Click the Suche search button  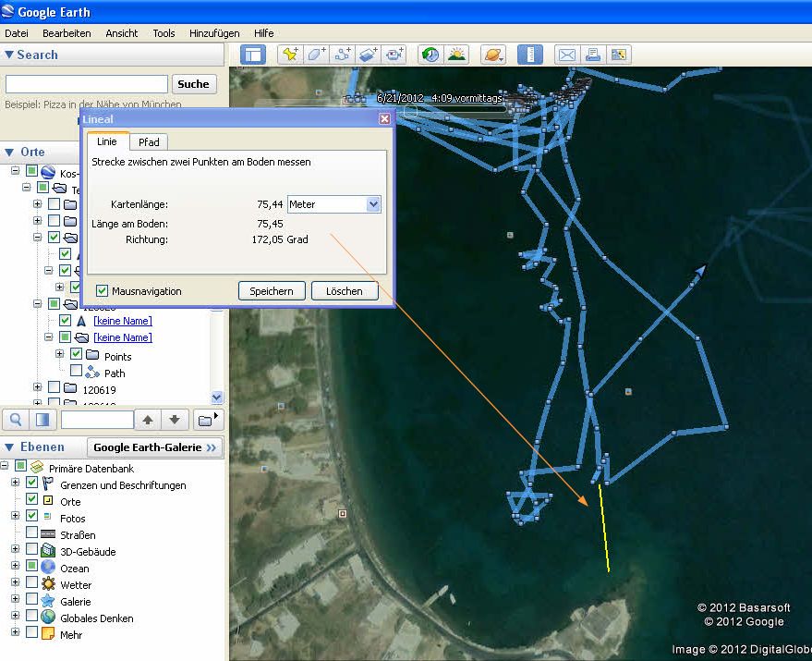(193, 84)
